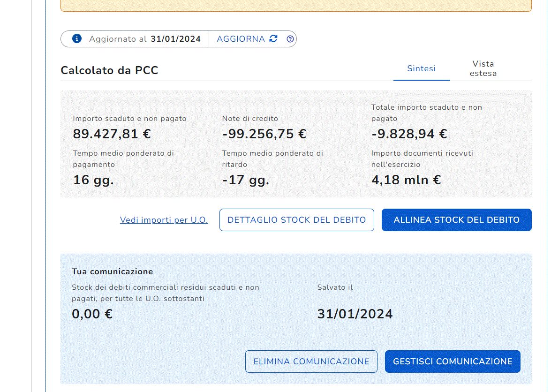Open the question mark help icon

[290, 39]
